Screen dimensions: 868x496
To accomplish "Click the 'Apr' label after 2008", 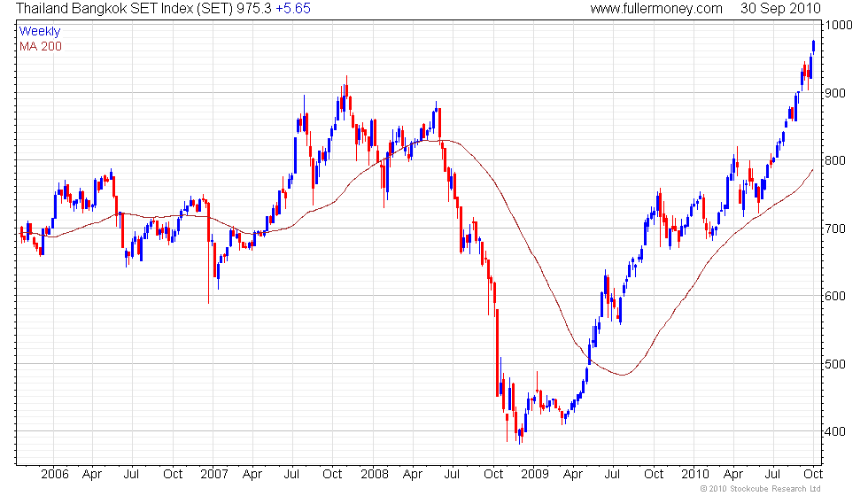I will [413, 475].
